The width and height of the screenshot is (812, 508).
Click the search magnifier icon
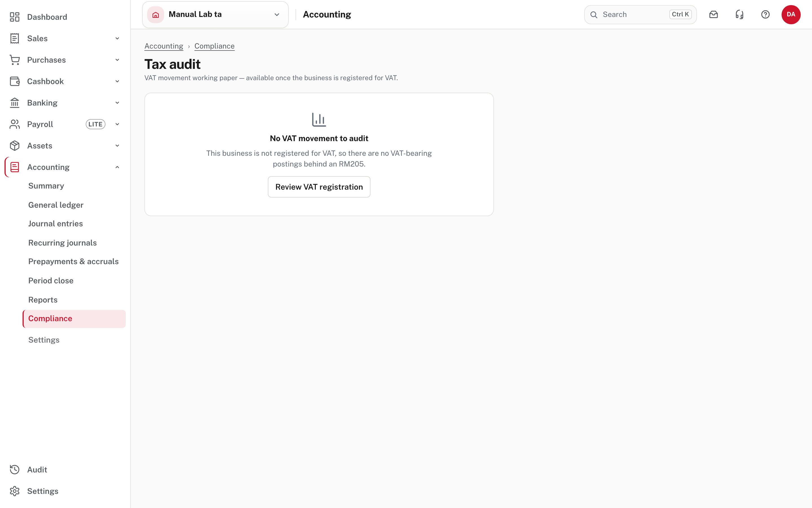(x=593, y=15)
